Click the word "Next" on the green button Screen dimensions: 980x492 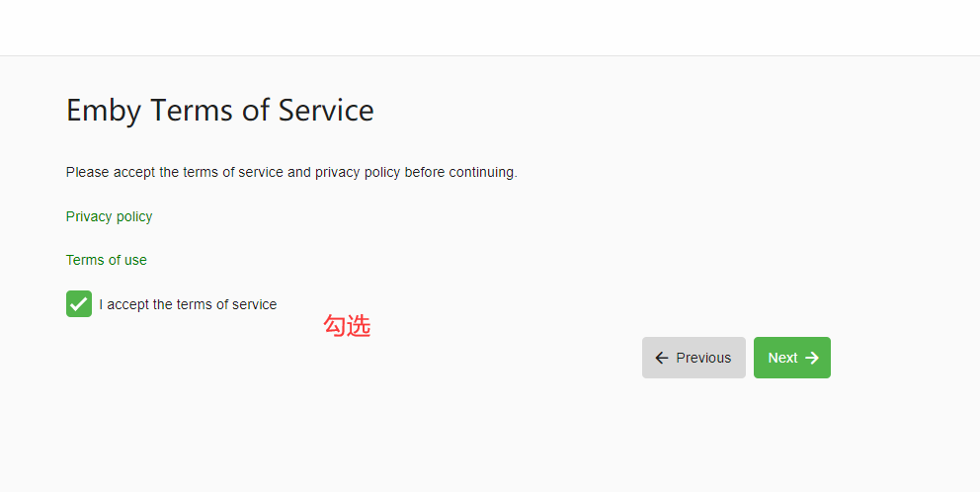point(782,358)
